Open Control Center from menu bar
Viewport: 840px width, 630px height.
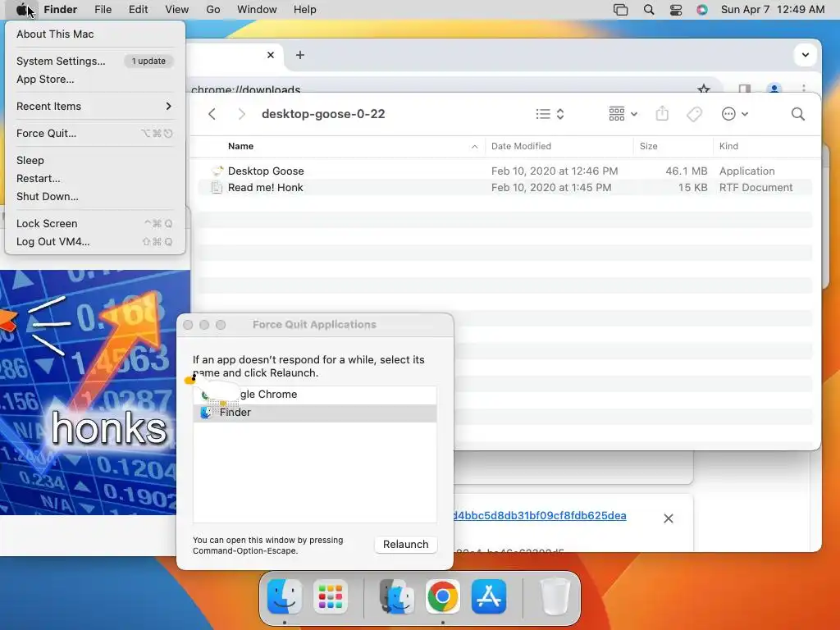click(x=676, y=10)
